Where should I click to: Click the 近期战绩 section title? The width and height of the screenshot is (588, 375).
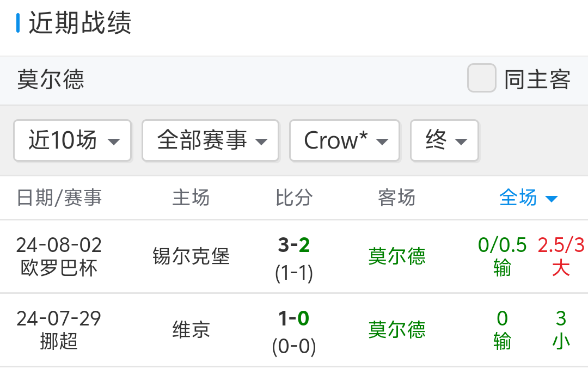point(80,23)
